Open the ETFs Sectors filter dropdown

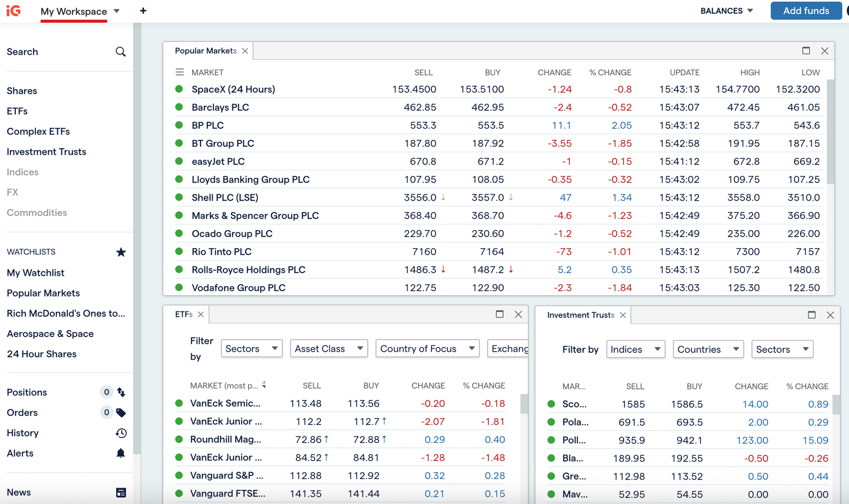pos(252,349)
